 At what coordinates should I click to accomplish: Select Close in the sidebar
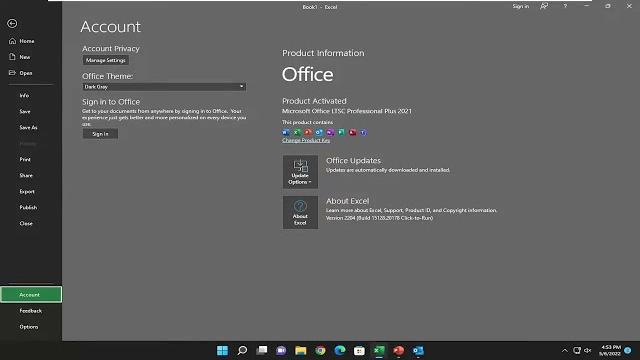[x=26, y=223]
